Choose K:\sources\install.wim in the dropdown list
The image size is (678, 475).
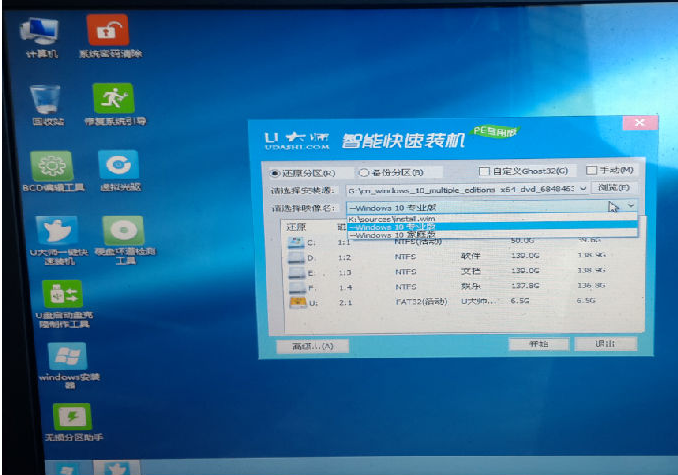click(x=492, y=219)
